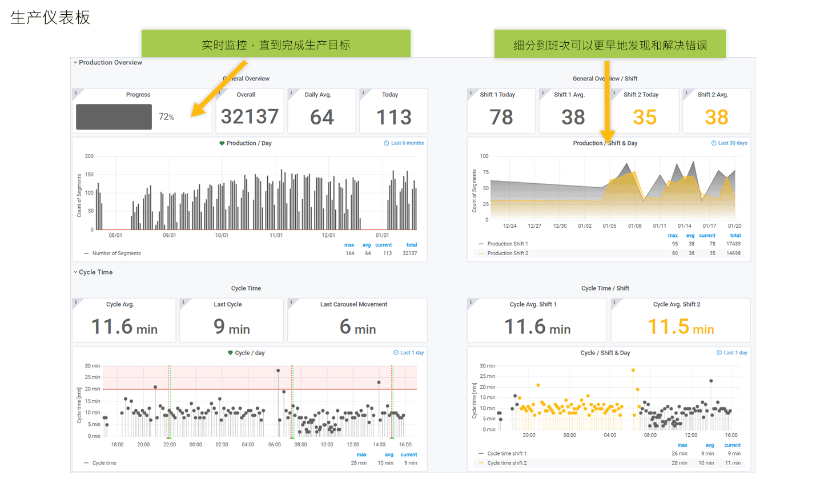Open the Last Carousel Movement title menu
This screenshot has height=504, width=824.
point(353,304)
